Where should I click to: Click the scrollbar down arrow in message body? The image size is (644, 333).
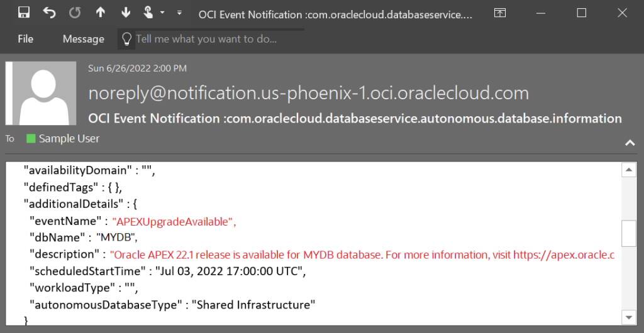point(629,317)
